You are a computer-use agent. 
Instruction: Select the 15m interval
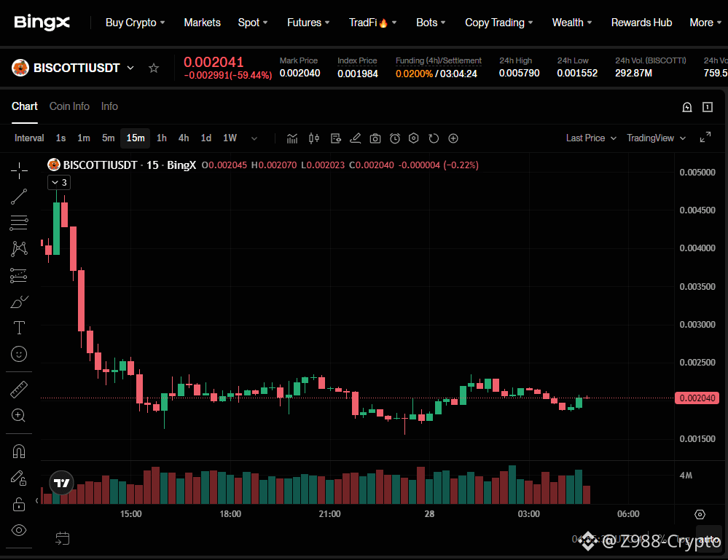(x=135, y=138)
